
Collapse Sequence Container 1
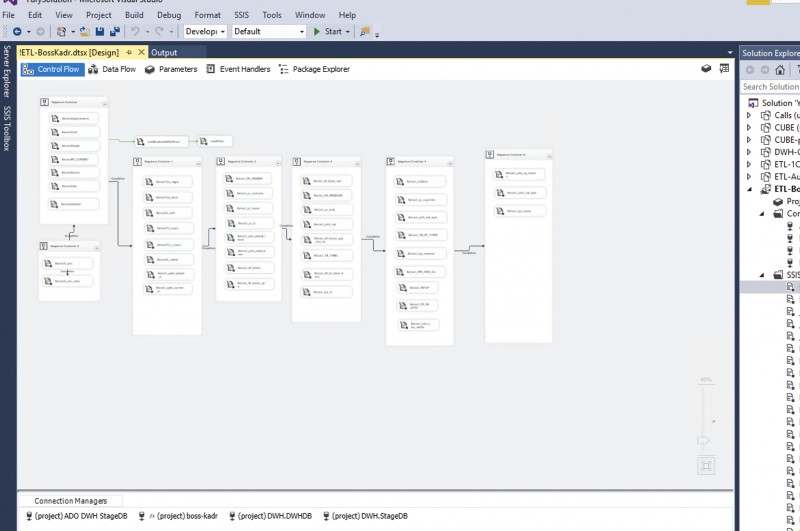tap(198, 163)
